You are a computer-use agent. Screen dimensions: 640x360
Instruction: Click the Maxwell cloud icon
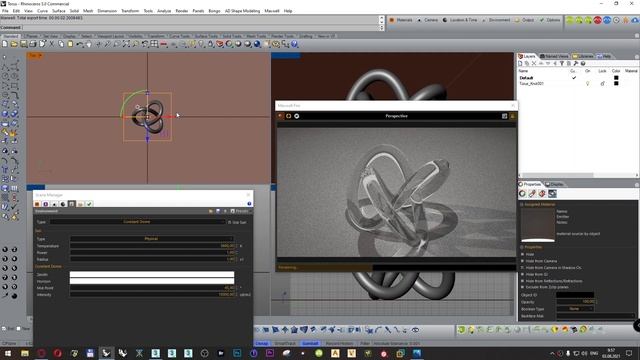click(x=635, y=20)
